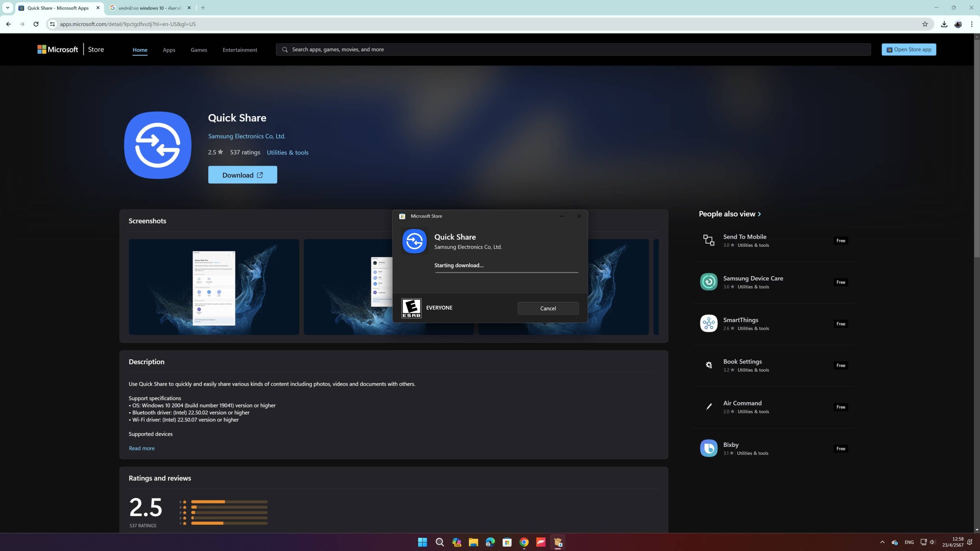Click the store search input field
The height and width of the screenshot is (551, 980).
574,49
